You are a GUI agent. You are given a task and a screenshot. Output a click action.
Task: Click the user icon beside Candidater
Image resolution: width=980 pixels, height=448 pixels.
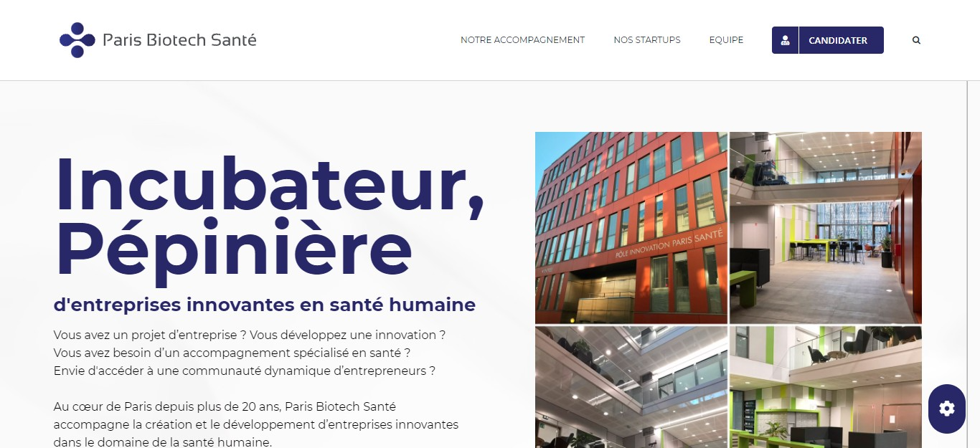click(x=785, y=40)
